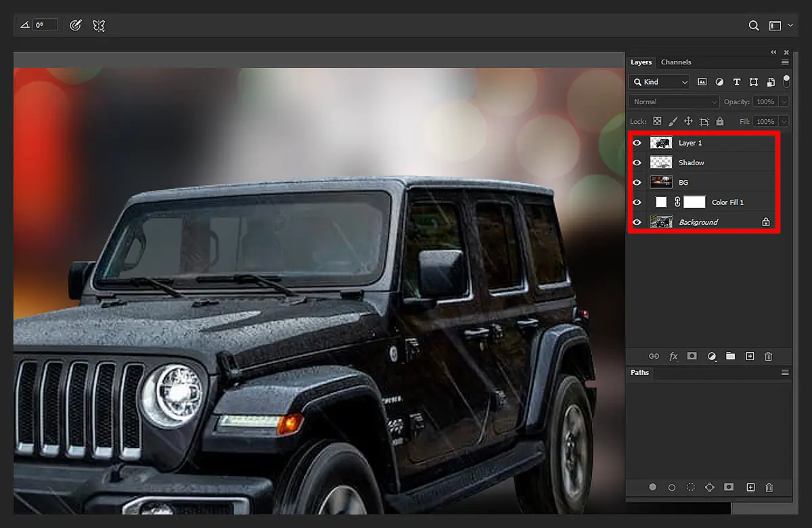Click the pressure target icon in options bar
Viewport: 812px width, 528px height.
[x=76, y=25]
